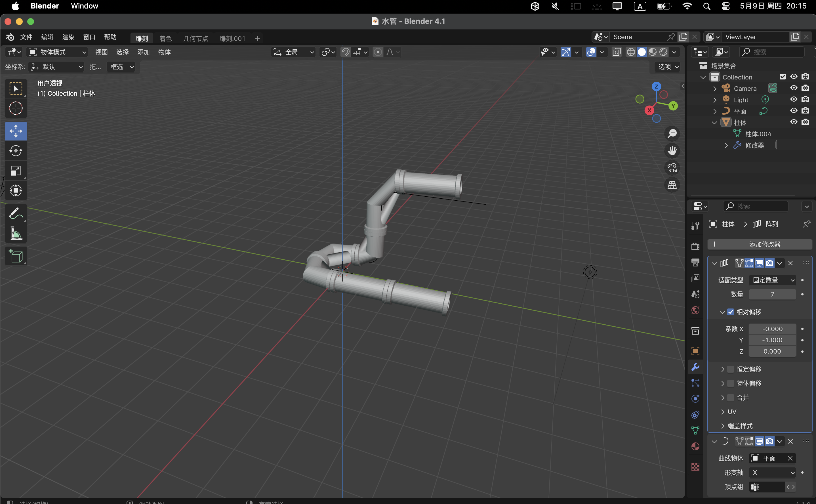
Task: Click the viewport zoom magnifier icon
Action: point(672,133)
